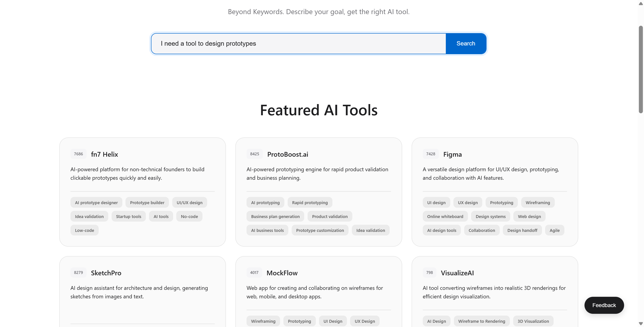The height and width of the screenshot is (327, 644).
Task: Click the 8279 badge on SketchPro
Action: (79, 272)
